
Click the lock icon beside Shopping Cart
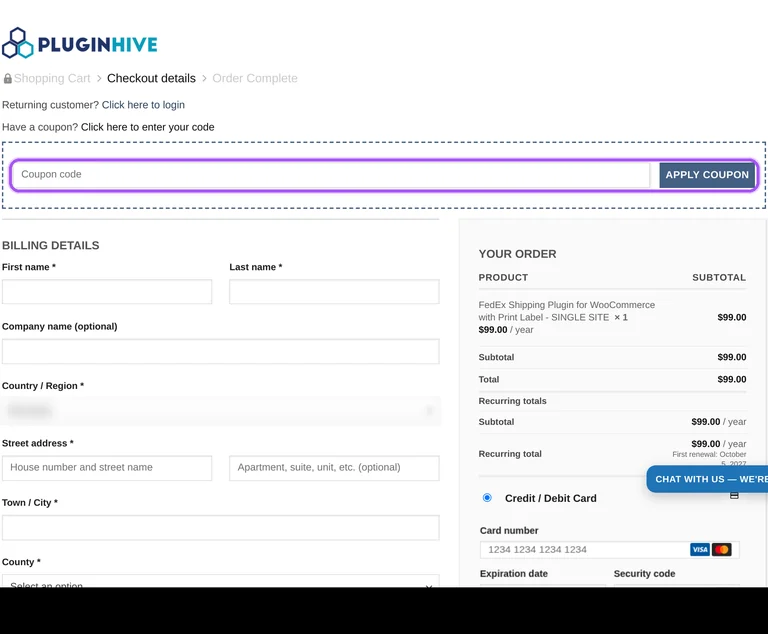(7, 78)
